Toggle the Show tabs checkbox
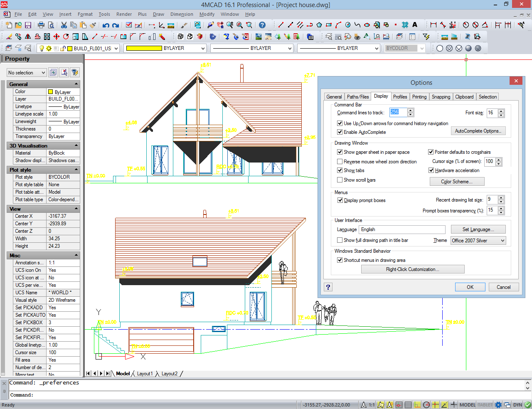The height and width of the screenshot is (409, 532). click(340, 170)
